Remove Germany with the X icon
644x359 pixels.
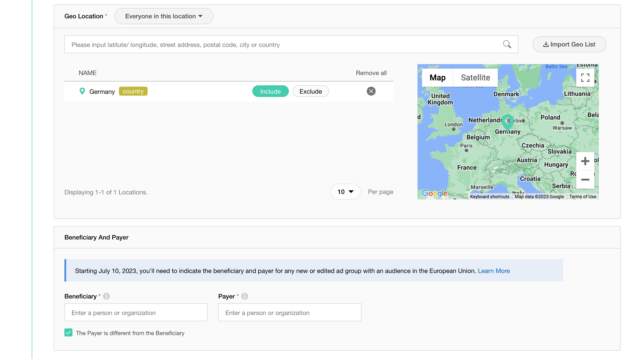pyautogui.click(x=371, y=91)
